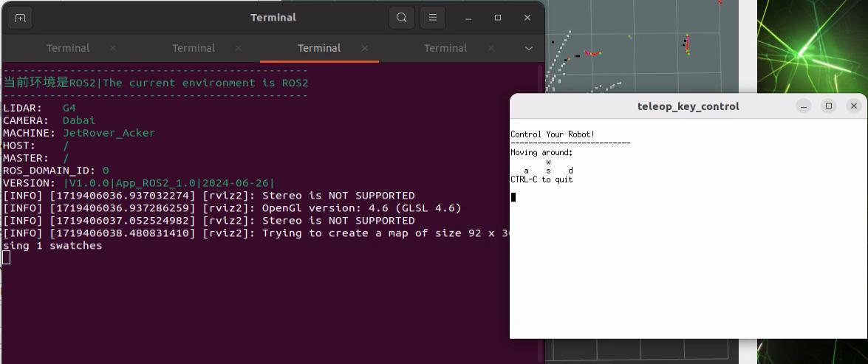Click the teleop_key_control title bar
Screen dimensions: 868x364
[688, 106]
